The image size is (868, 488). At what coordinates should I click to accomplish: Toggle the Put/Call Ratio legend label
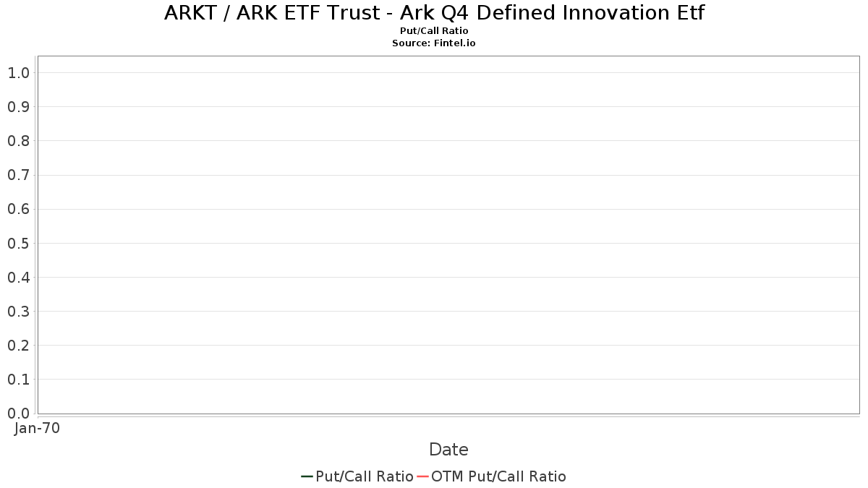(364, 476)
